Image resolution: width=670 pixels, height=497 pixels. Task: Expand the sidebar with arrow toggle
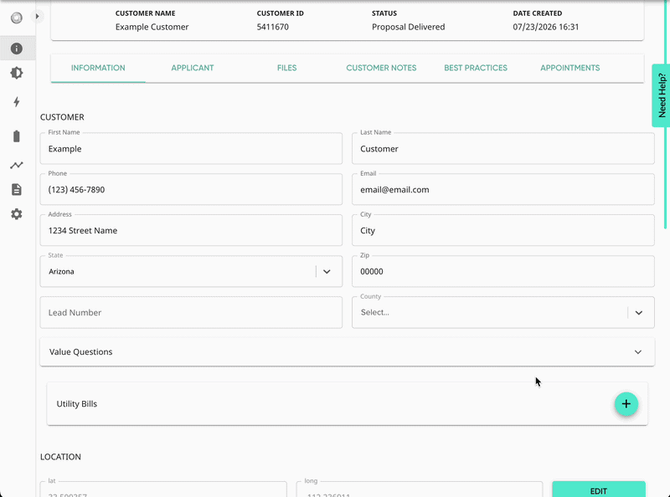tap(37, 17)
